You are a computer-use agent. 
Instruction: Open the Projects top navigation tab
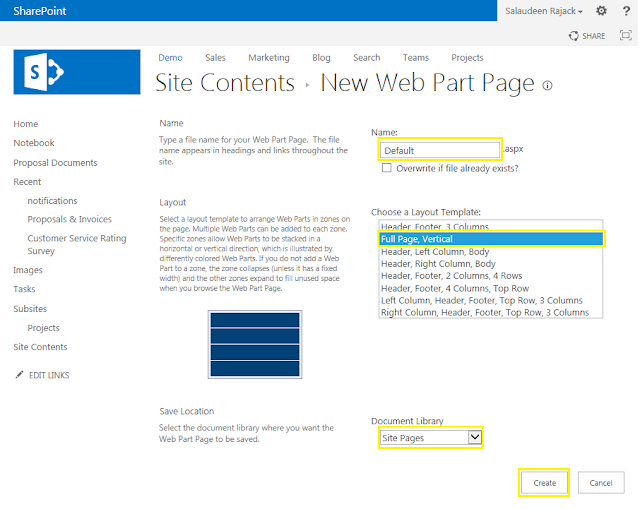[x=467, y=58]
